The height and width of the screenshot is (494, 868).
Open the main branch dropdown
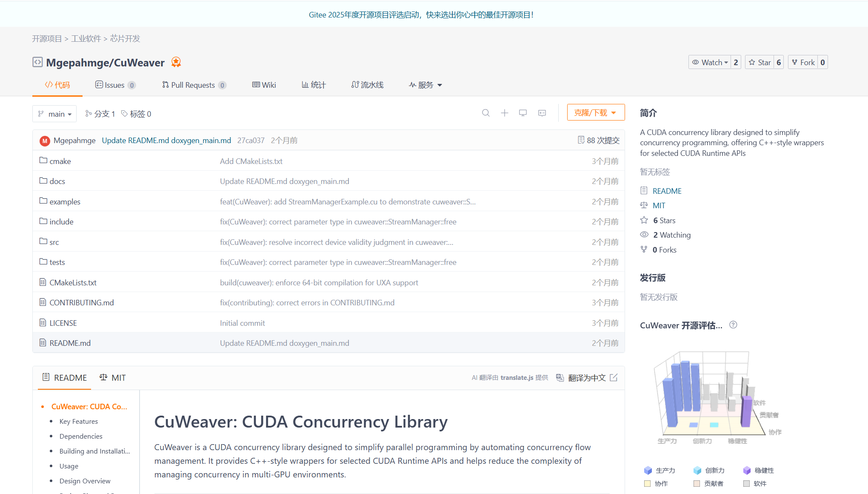tap(54, 114)
